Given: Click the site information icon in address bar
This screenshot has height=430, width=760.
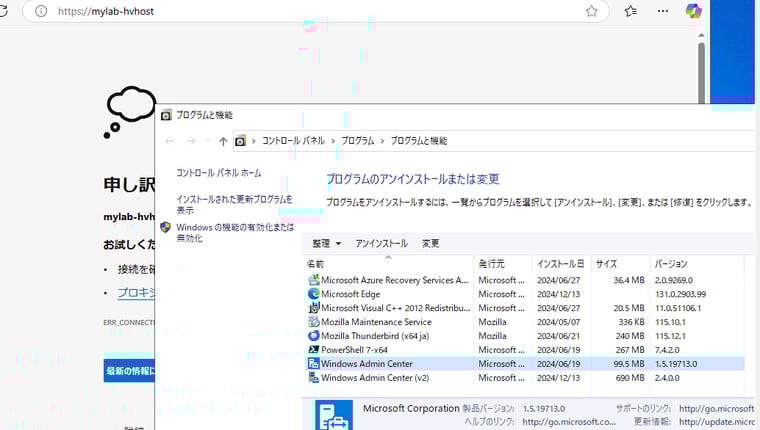Looking at the screenshot, I should pyautogui.click(x=41, y=11).
